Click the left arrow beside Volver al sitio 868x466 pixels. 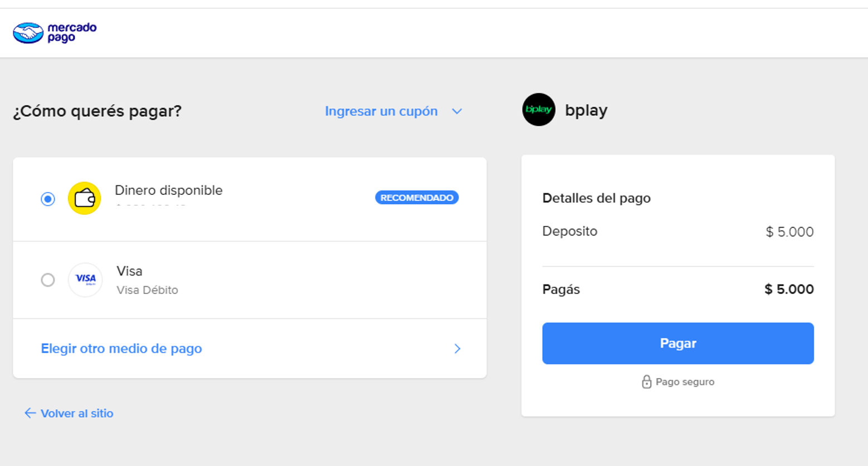coord(30,413)
